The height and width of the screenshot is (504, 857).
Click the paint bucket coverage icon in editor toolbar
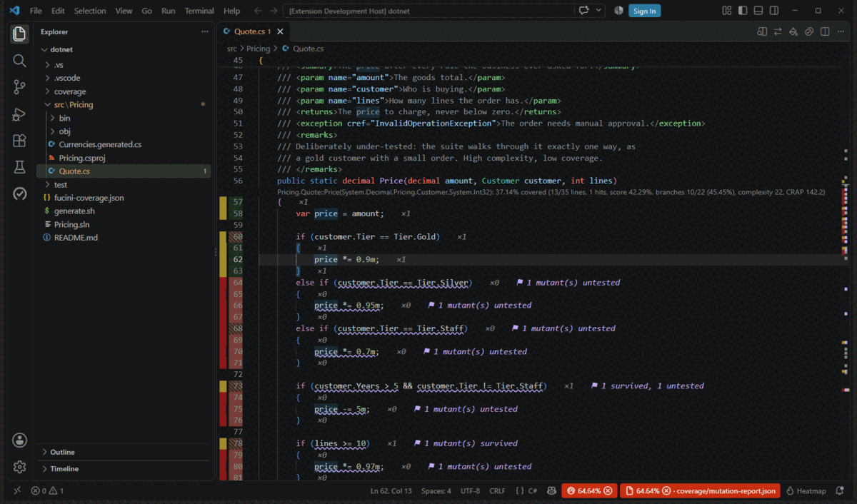click(793, 31)
